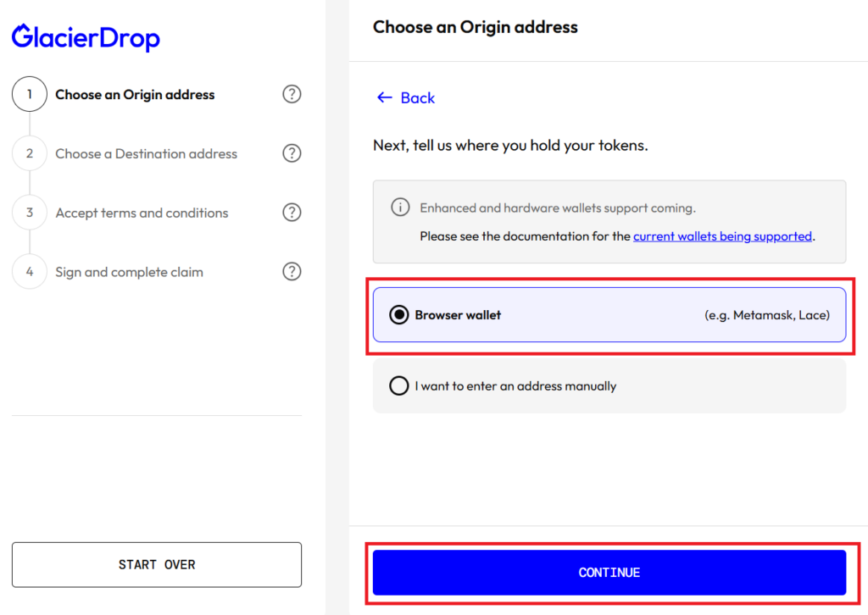Open the 'current wallets being supported' link

722,236
